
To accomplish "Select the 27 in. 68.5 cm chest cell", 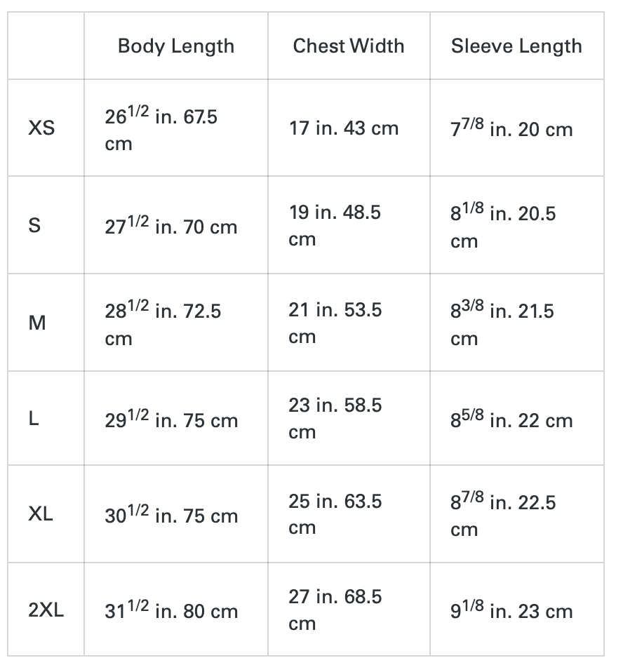I will [x=335, y=610].
